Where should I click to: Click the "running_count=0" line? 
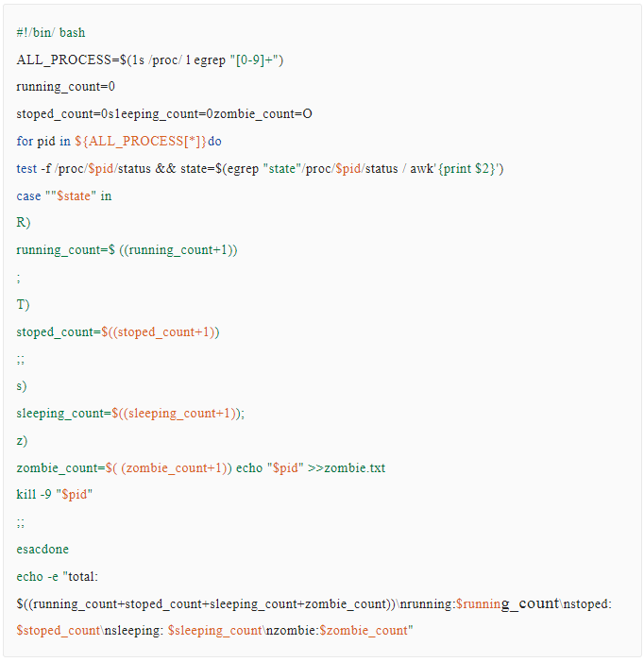(65, 87)
